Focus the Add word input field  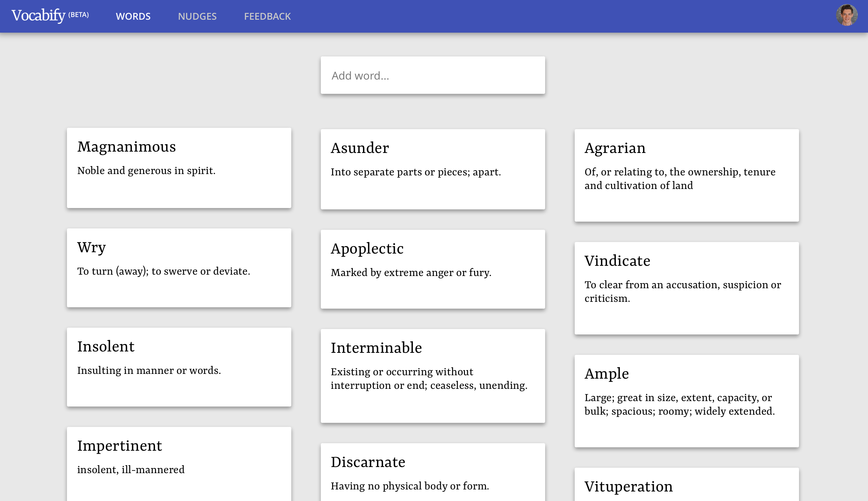click(x=432, y=75)
